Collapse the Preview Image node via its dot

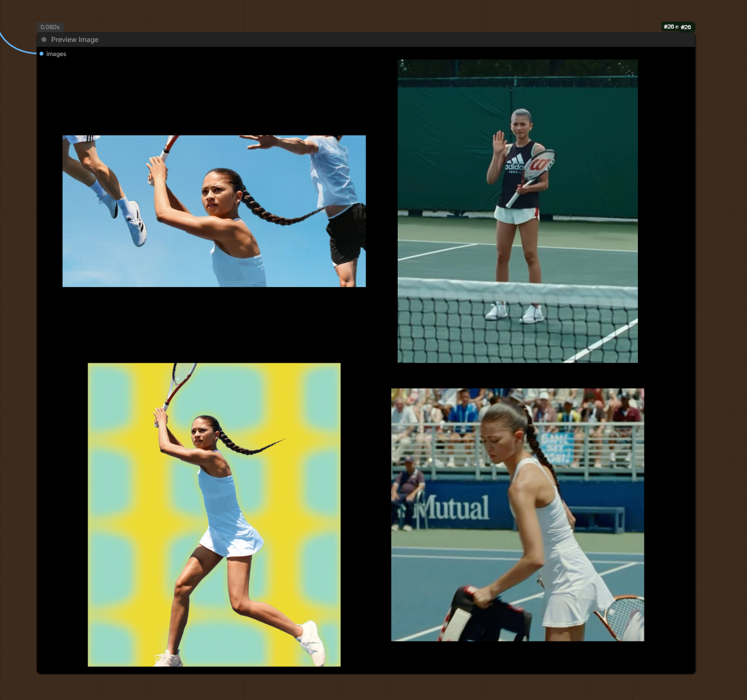(x=44, y=40)
